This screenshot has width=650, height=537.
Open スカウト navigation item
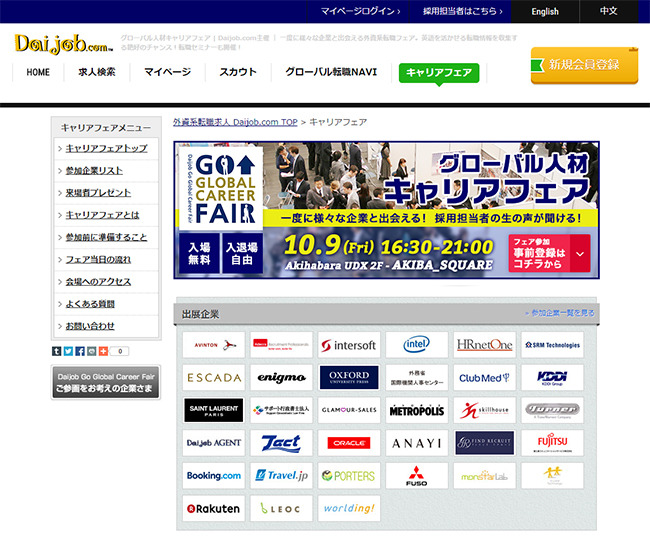(x=238, y=72)
